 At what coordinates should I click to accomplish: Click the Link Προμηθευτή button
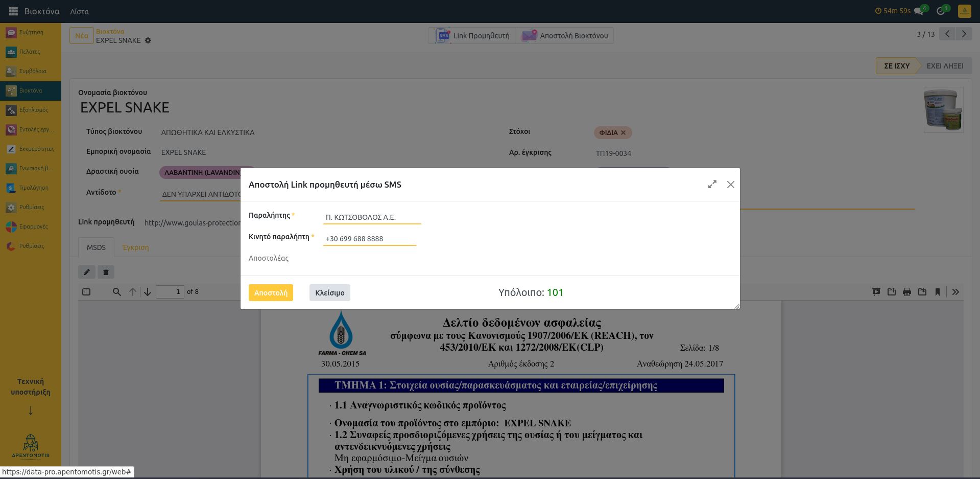[472, 35]
